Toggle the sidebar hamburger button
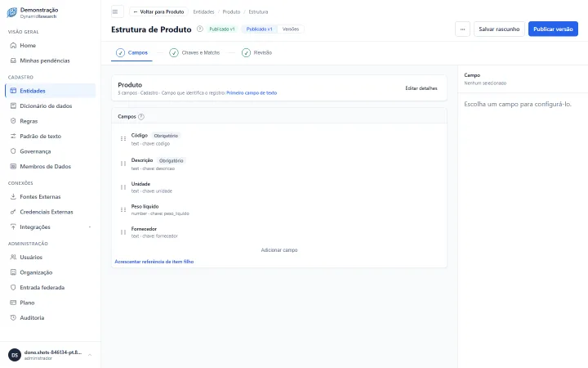 117,11
